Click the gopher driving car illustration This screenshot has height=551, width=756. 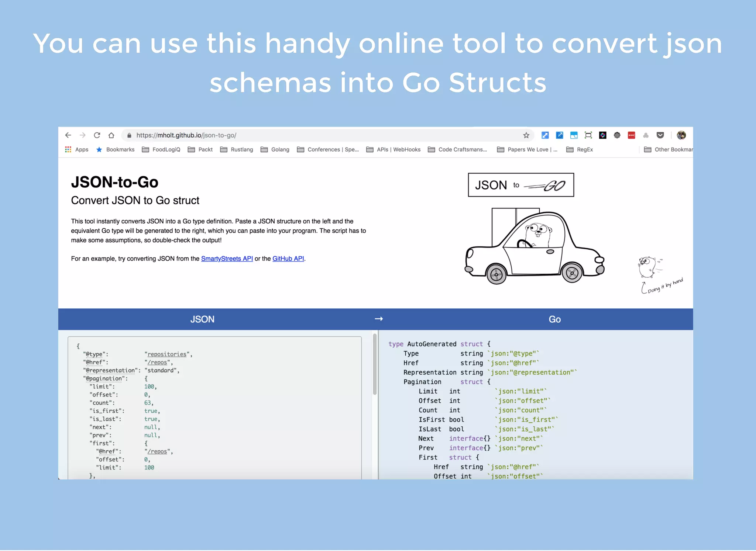pyautogui.click(x=535, y=246)
